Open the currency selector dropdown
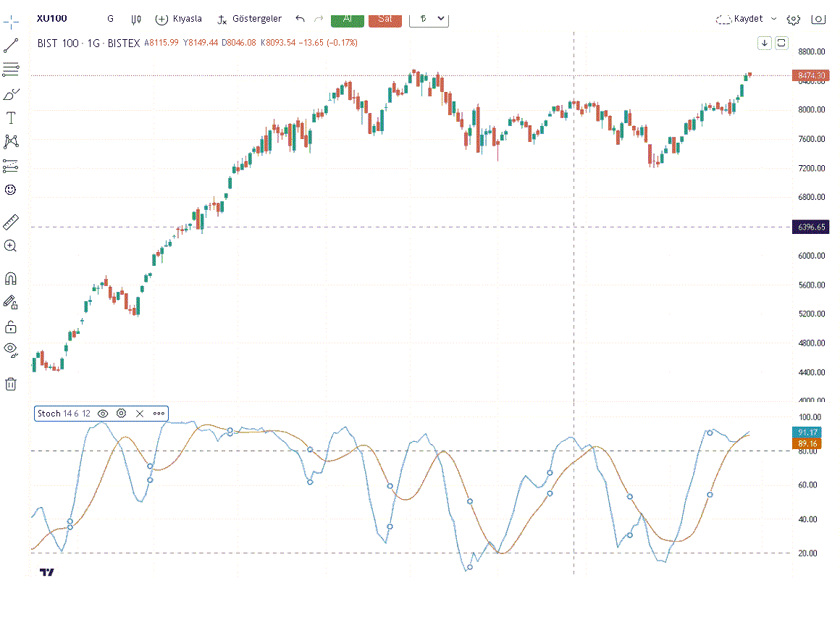840x628 pixels. tap(429, 20)
